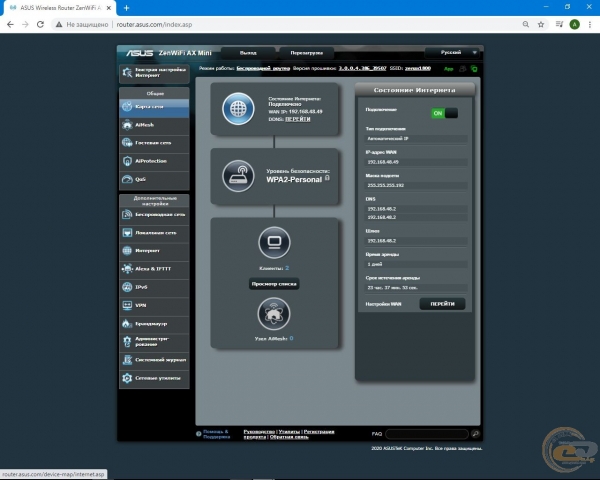
Task: Click the browser address bar URL
Action: [x=154, y=24]
